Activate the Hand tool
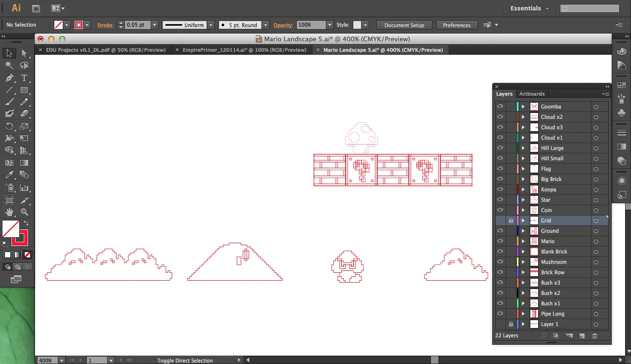 point(9,212)
